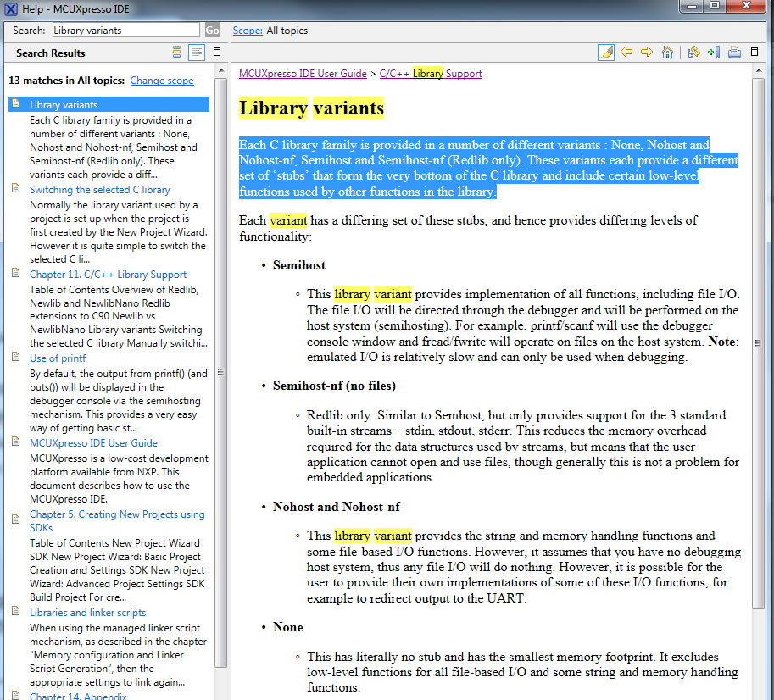Click document icon beside Chapter 11
774x700 pixels.
click(x=16, y=273)
